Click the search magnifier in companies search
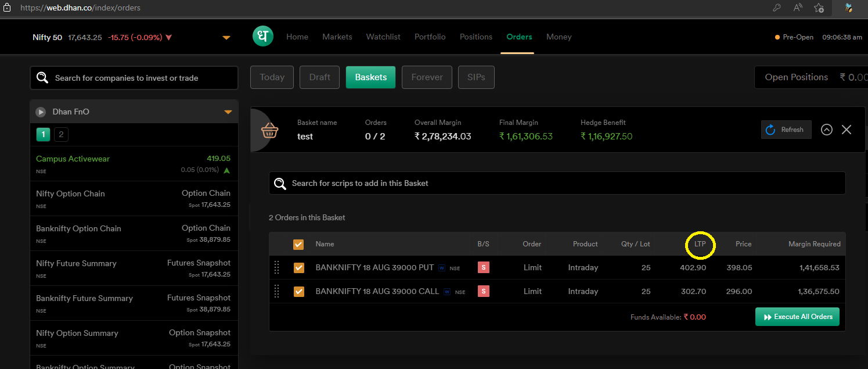The image size is (868, 369). tap(42, 78)
